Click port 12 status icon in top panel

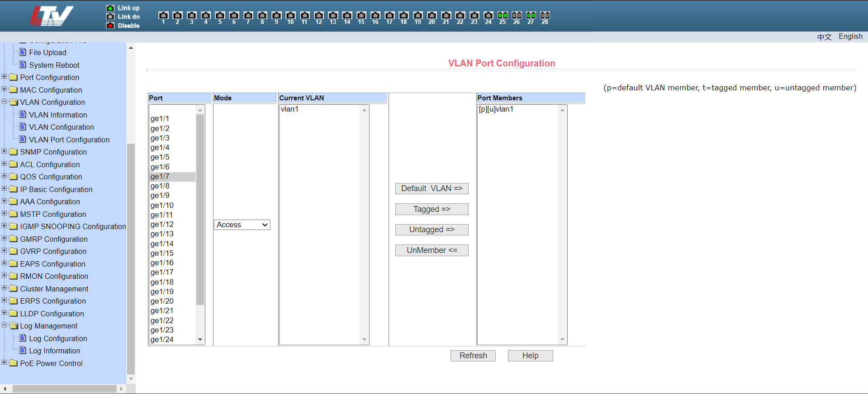pyautogui.click(x=319, y=15)
